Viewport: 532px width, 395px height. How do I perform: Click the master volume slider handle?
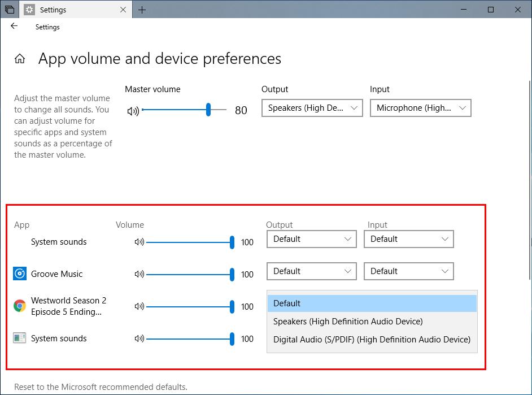[208, 110]
